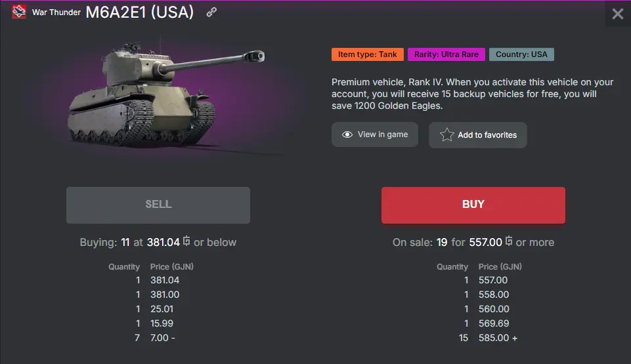Expand buy orders at 7.00 -
This screenshot has height=364, width=631.
(163, 338)
